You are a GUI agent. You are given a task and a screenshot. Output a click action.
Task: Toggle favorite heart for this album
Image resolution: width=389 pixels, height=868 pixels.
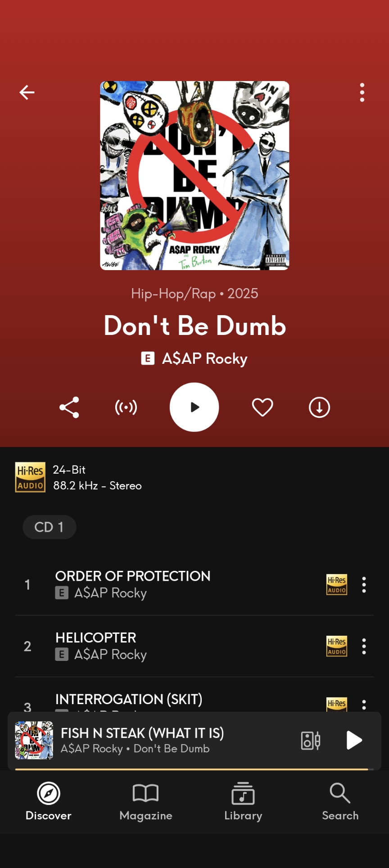point(262,407)
